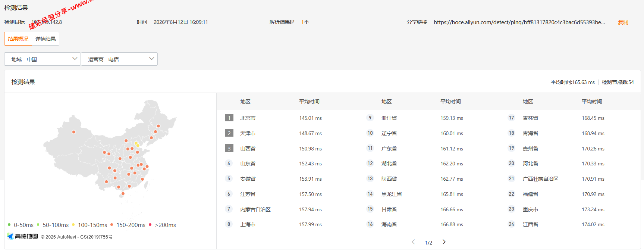Click the 145.01 ms value
Viewport: 644px width, 252px height.
(310, 118)
